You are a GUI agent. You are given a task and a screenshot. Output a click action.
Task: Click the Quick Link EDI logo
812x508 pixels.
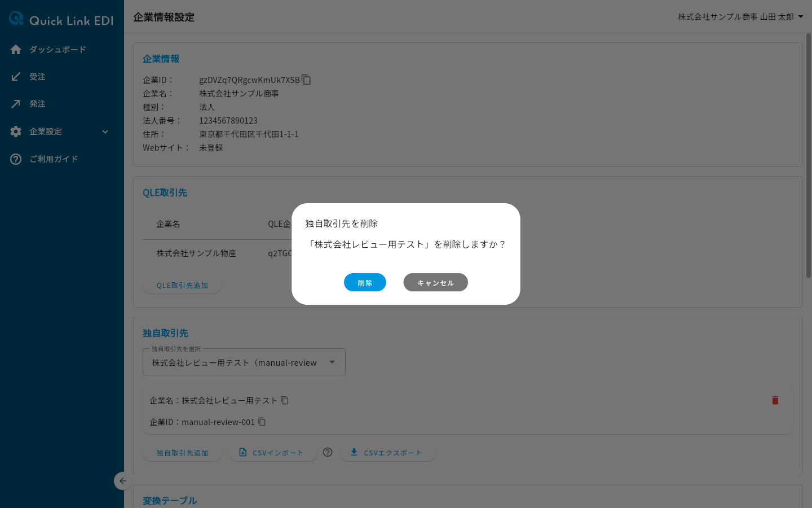tap(61, 19)
